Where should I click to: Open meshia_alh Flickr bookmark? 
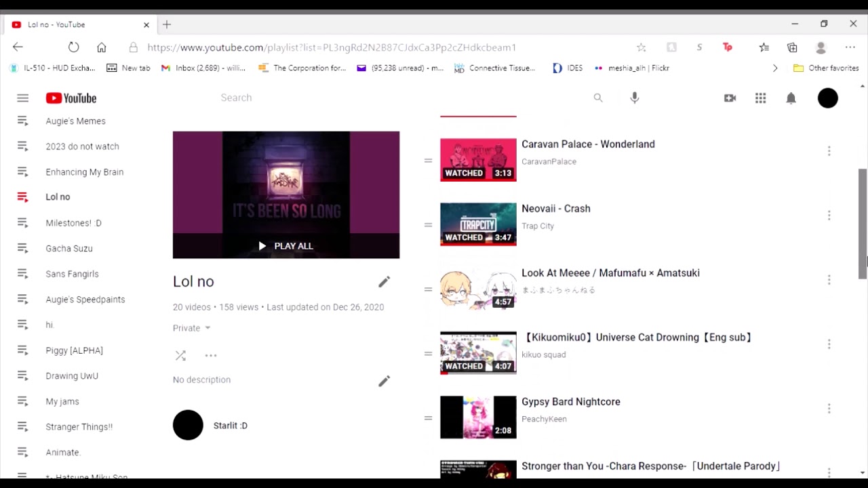click(x=632, y=68)
